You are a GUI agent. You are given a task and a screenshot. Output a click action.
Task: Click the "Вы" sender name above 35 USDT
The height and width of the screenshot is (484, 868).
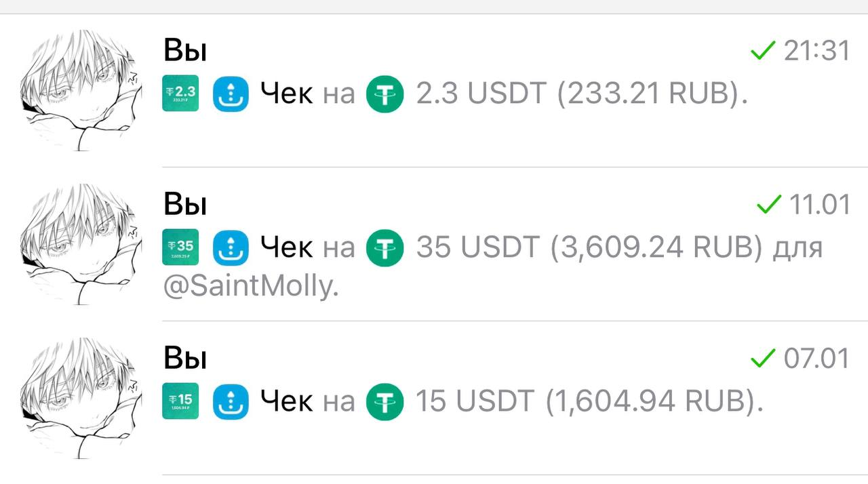coord(185,205)
